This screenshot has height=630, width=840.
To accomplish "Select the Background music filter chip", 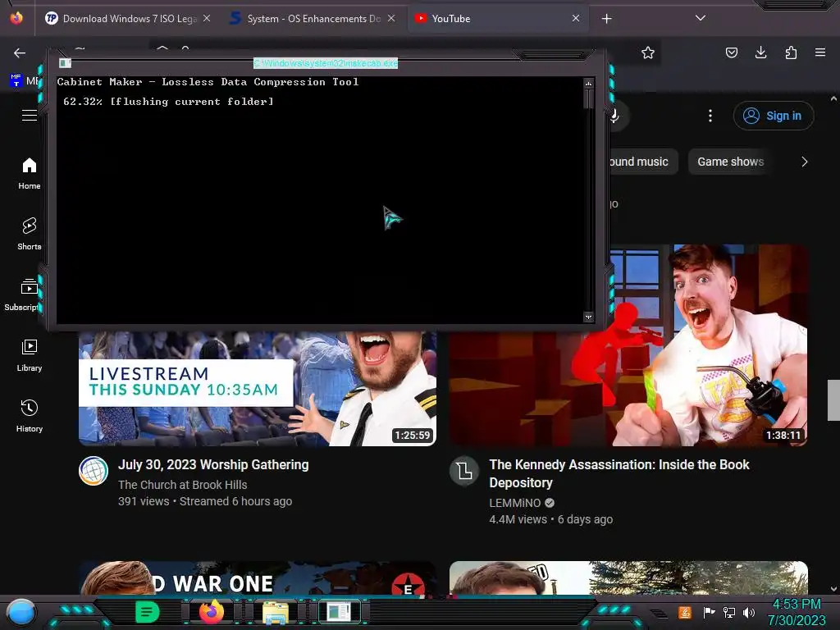I will click(643, 162).
